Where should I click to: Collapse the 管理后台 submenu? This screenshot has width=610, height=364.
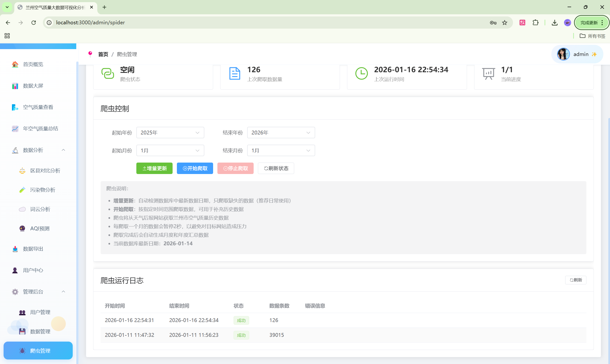coord(63,292)
